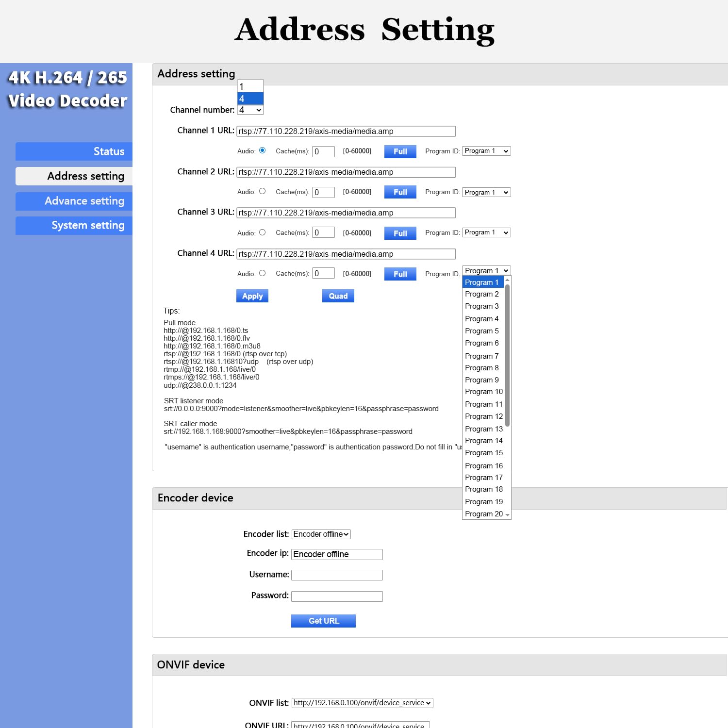Click the Password input field

pyautogui.click(x=336, y=596)
